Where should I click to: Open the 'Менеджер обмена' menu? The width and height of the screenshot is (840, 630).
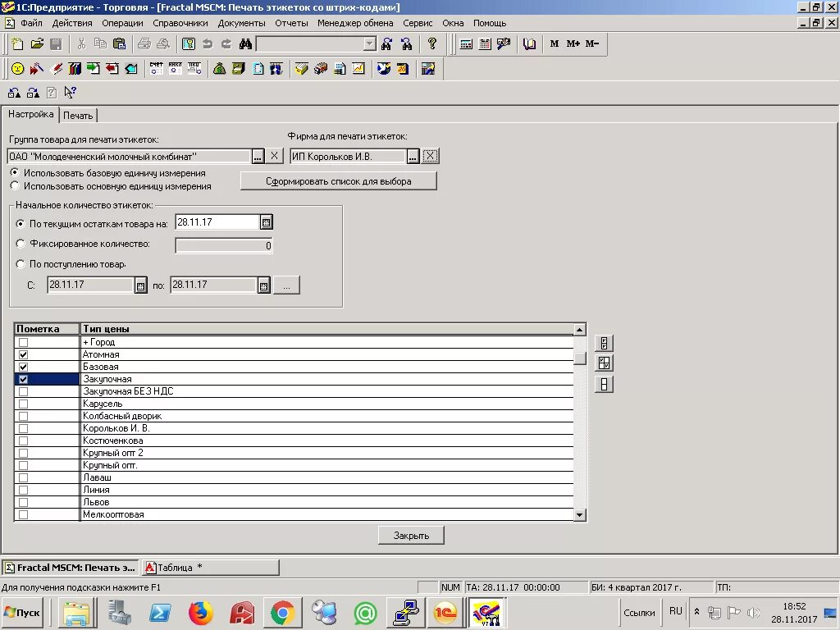pyautogui.click(x=355, y=23)
